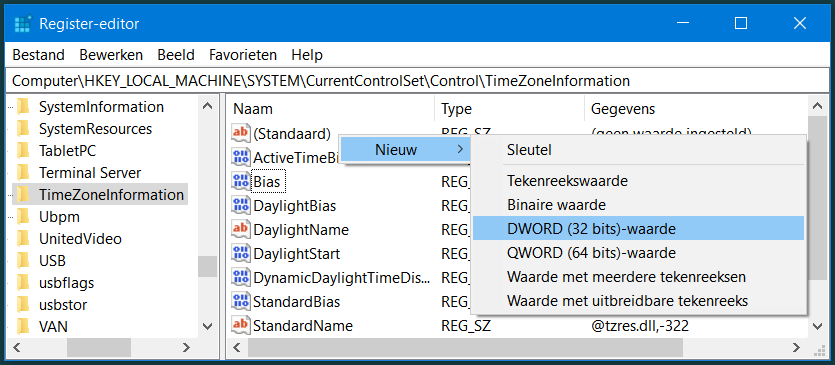Viewport: 835px width, 365px height.
Task: Click the USB folder icon
Action: click(x=23, y=261)
